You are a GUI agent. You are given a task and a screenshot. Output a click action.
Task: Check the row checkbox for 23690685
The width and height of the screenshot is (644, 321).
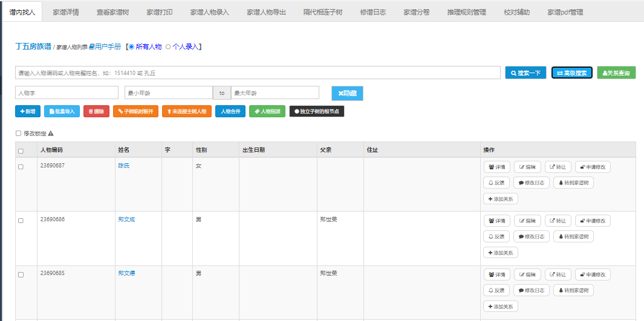coord(21,274)
